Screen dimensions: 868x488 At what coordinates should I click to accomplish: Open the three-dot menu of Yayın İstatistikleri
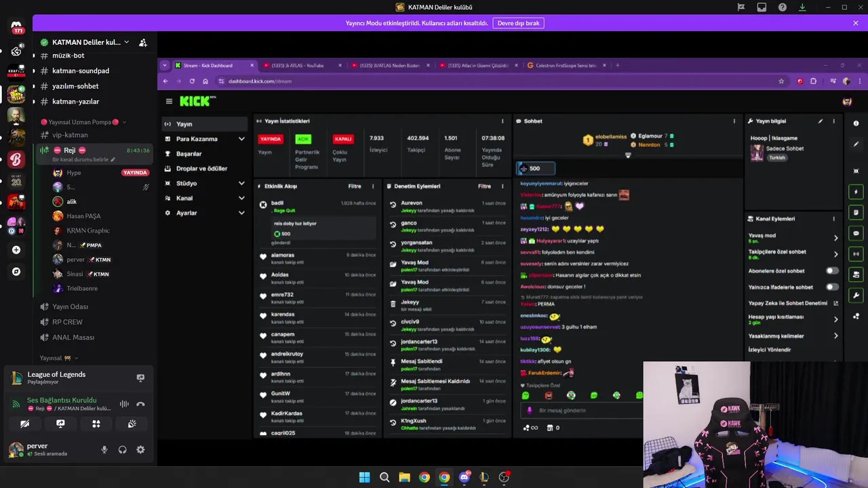502,121
